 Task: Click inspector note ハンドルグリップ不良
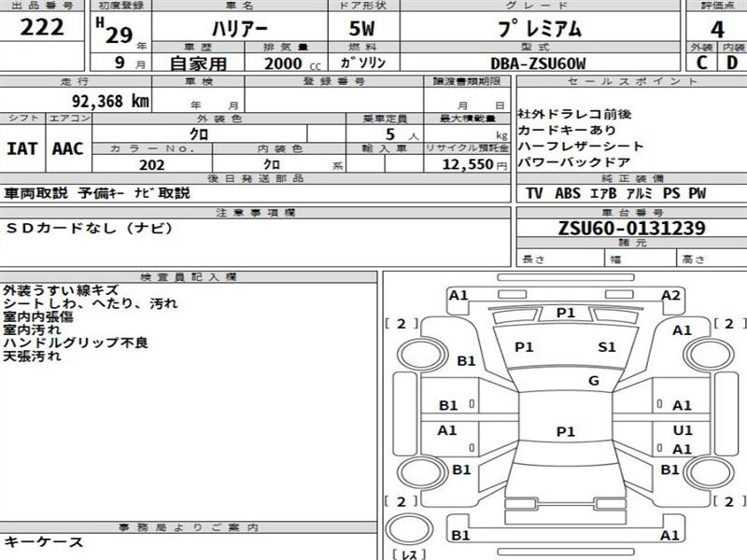coord(76,343)
